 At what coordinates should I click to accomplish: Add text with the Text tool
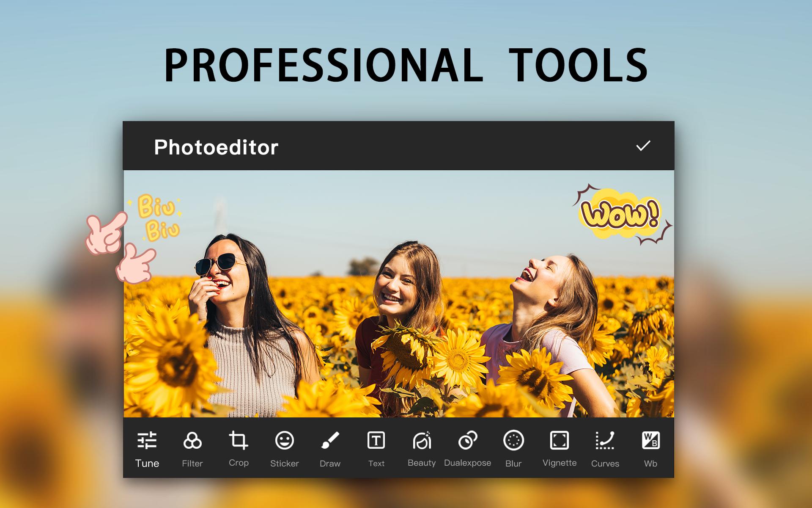coord(376,449)
